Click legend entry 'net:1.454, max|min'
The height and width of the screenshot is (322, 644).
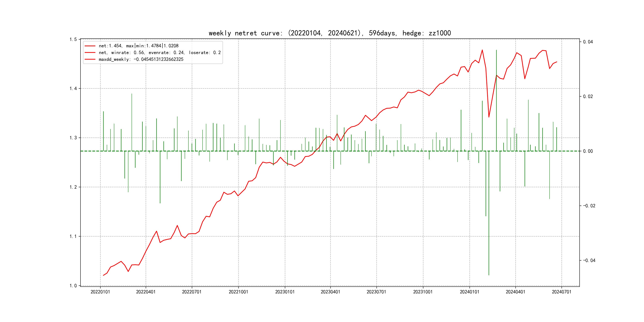click(x=139, y=46)
